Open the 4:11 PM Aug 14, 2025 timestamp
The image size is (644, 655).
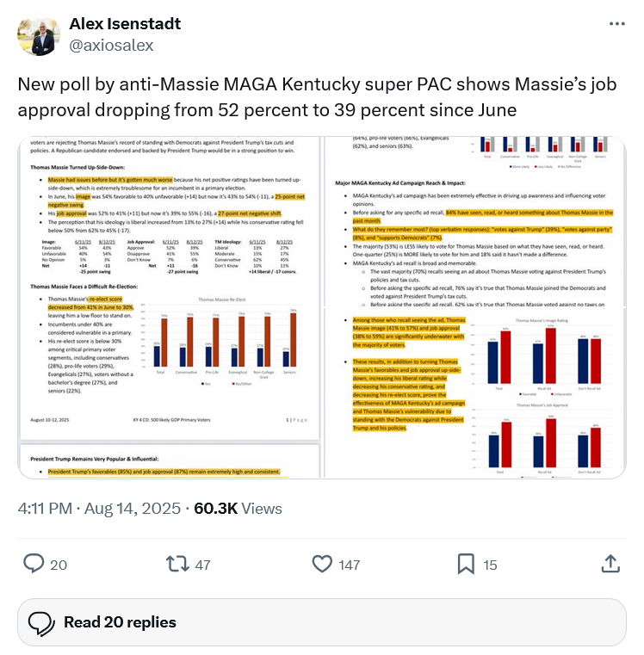pyautogui.click(x=101, y=509)
